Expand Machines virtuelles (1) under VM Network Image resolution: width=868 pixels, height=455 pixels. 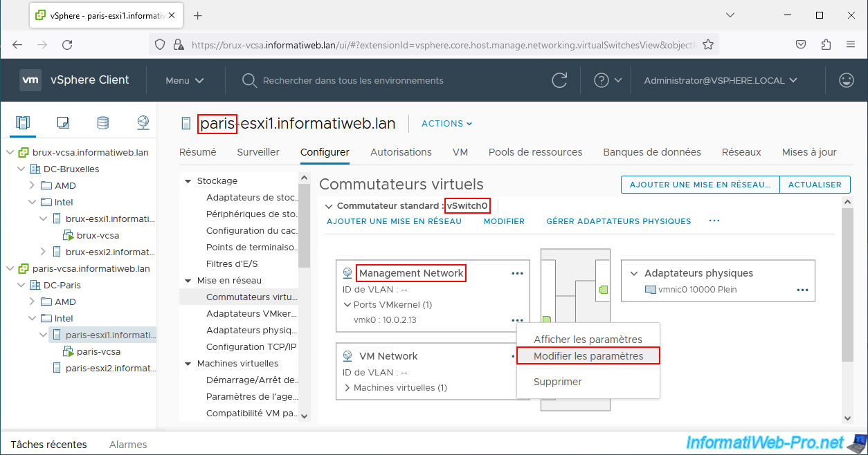[x=347, y=388]
